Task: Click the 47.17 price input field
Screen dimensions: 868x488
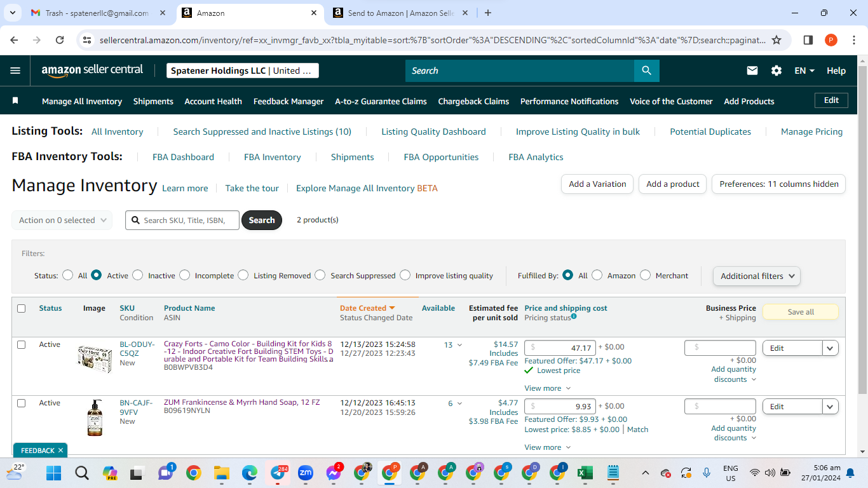Action: pos(560,348)
